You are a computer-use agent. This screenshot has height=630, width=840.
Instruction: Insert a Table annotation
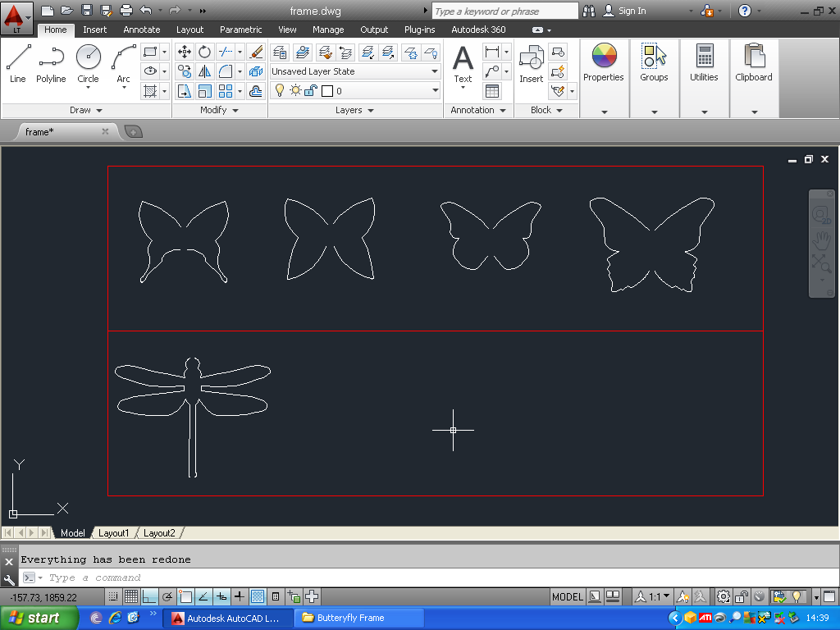tap(492, 91)
